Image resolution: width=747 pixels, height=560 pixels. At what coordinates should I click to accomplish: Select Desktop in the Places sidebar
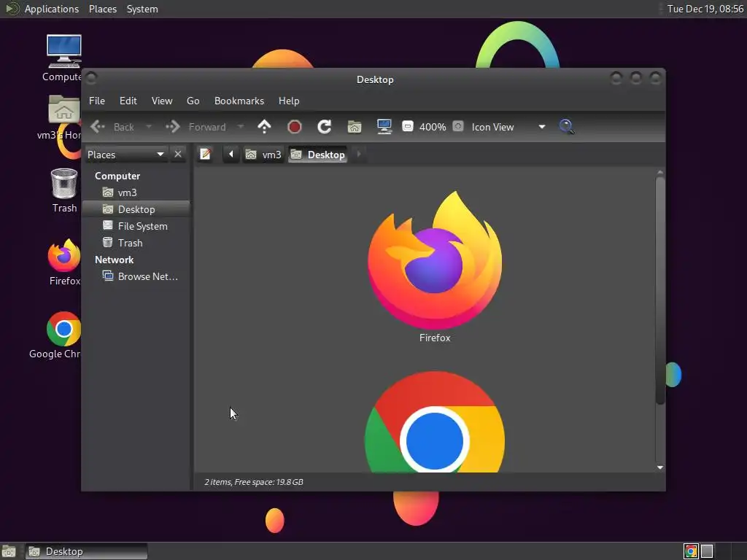click(x=136, y=209)
